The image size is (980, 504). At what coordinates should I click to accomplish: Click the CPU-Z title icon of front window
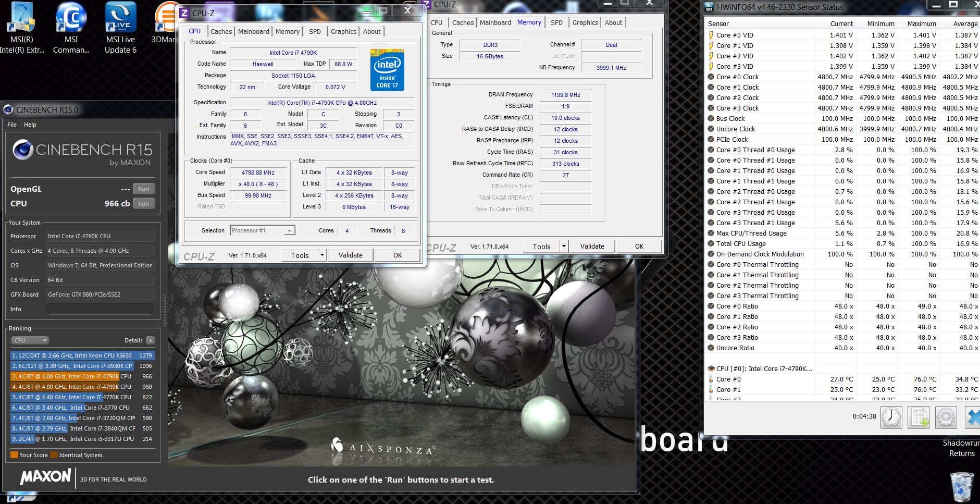(x=184, y=13)
